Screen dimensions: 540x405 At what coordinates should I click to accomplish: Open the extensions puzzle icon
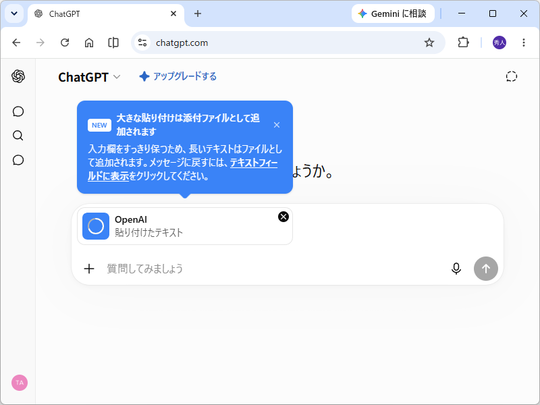pos(463,43)
